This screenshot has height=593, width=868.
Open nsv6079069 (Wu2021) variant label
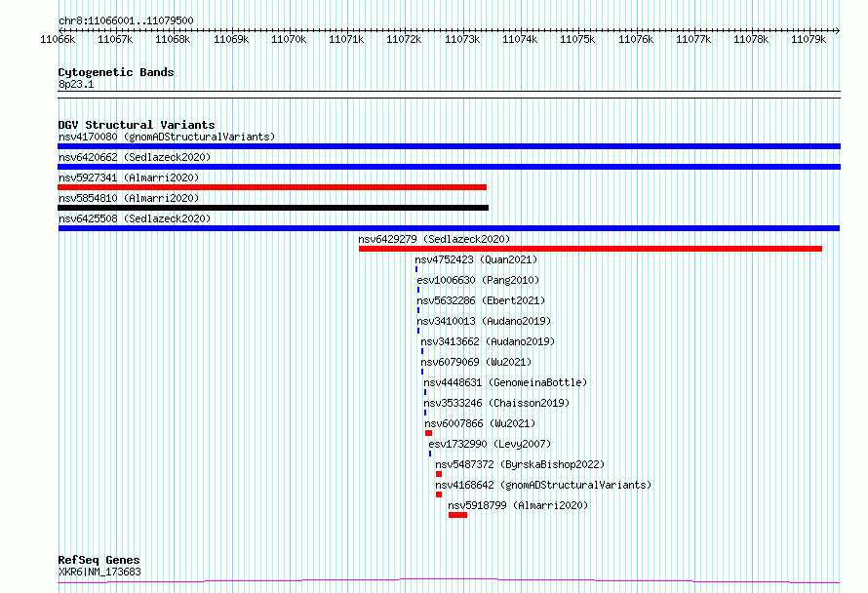pyautogui.click(x=476, y=362)
